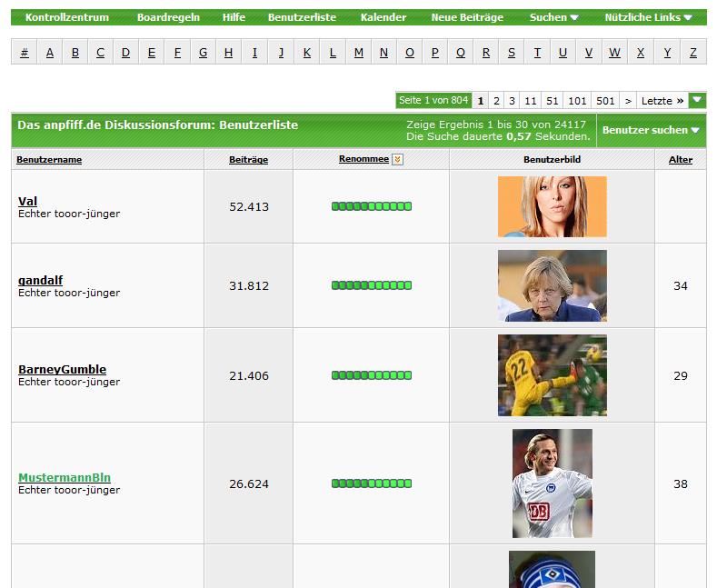This screenshot has height=588, width=727.
Task: Open user profile link for Val
Action: coord(27,201)
